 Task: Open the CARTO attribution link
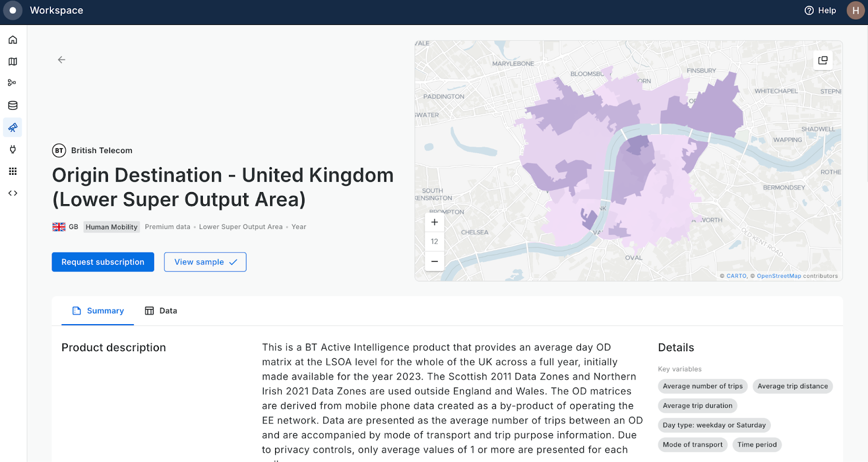click(x=735, y=276)
